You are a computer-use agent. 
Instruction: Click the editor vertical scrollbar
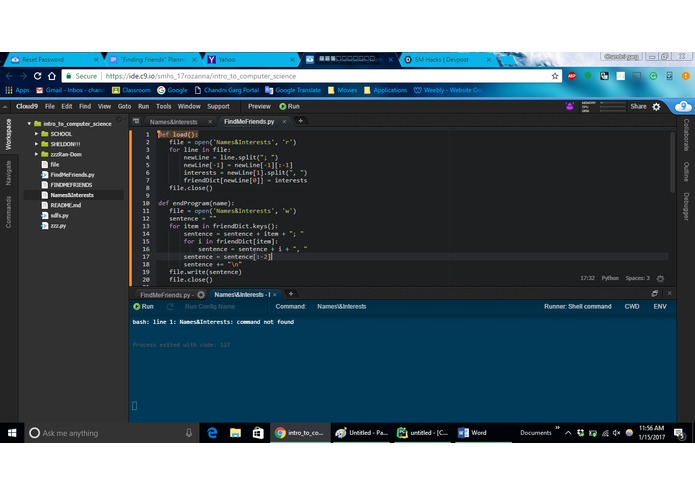pyautogui.click(x=672, y=162)
